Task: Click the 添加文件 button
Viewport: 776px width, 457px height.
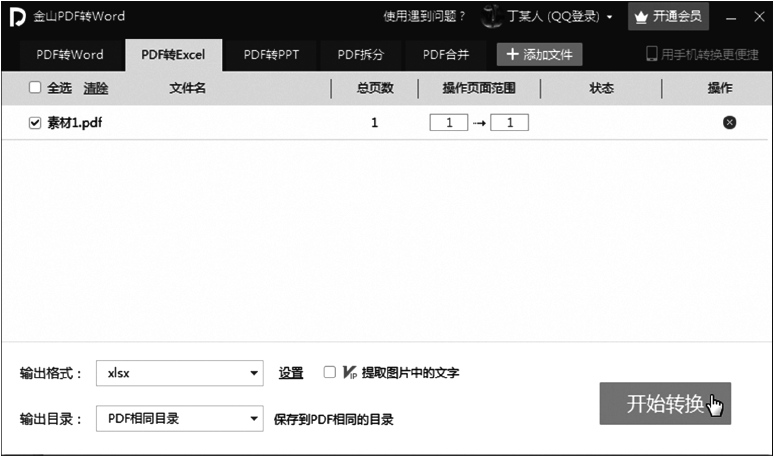Action: [539, 54]
